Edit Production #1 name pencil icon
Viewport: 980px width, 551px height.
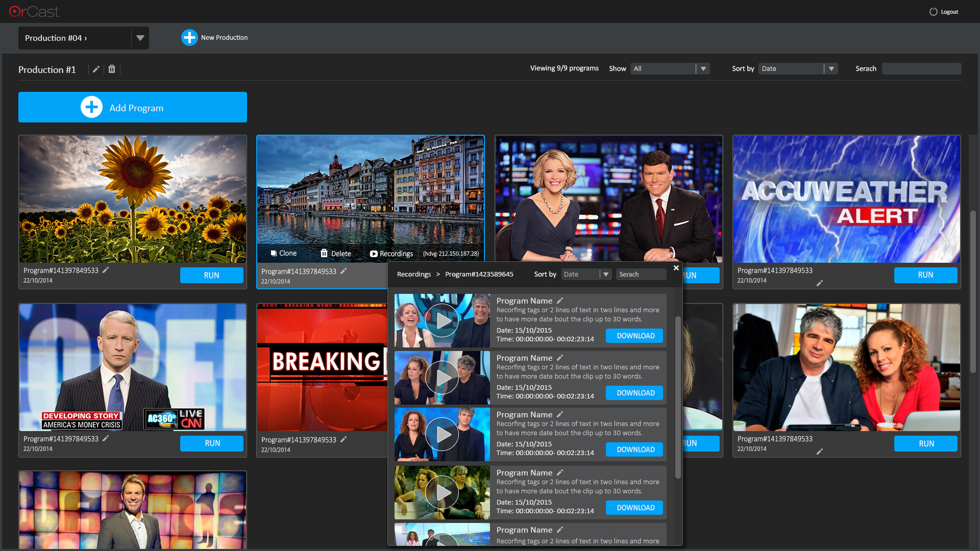pyautogui.click(x=96, y=69)
